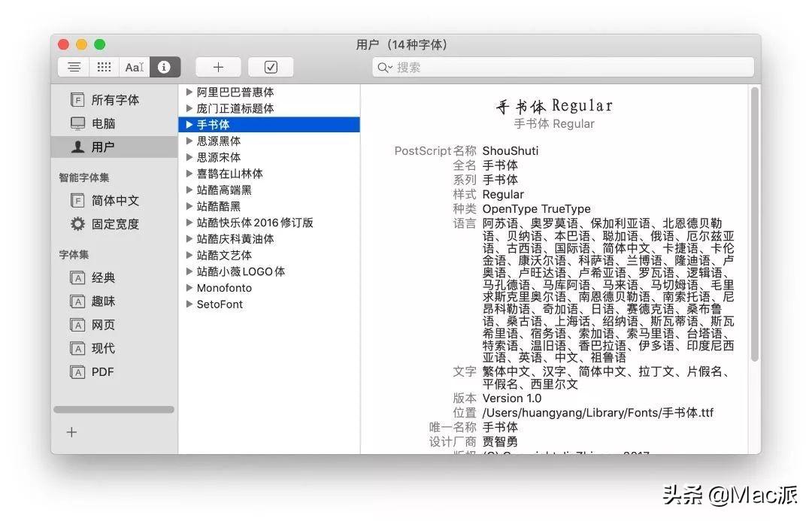Expand 手书体 disclosure triangle
Image resolution: width=812 pixels, height=521 pixels.
click(x=189, y=125)
